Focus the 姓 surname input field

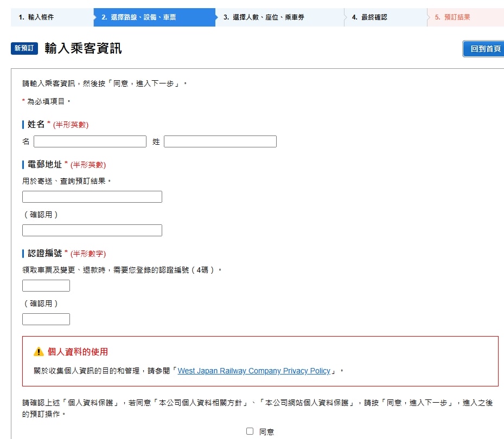(220, 141)
